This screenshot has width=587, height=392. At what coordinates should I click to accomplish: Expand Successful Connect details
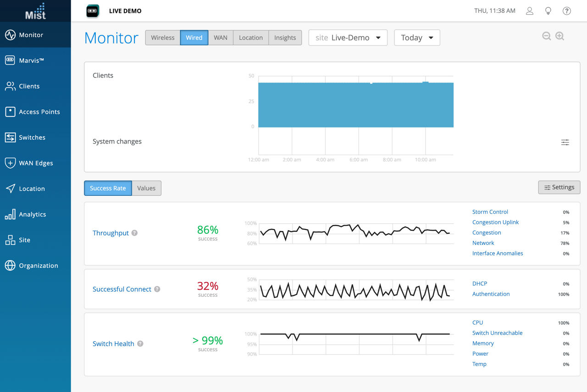(x=122, y=289)
